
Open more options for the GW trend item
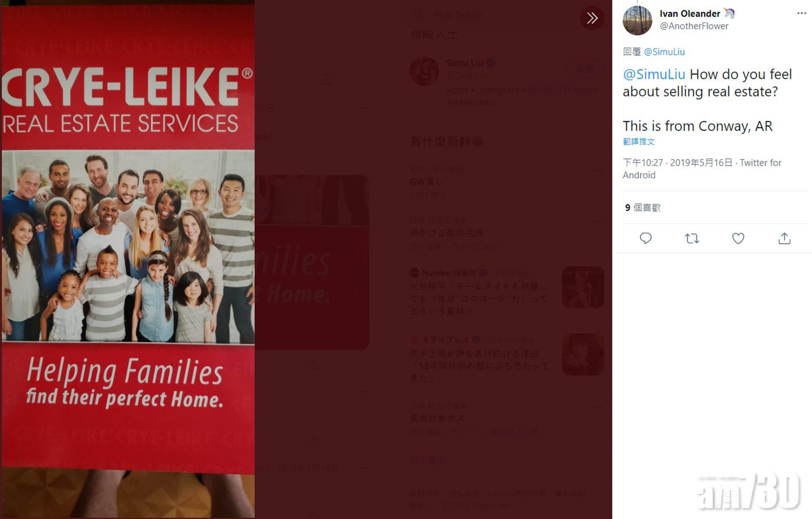click(x=598, y=171)
